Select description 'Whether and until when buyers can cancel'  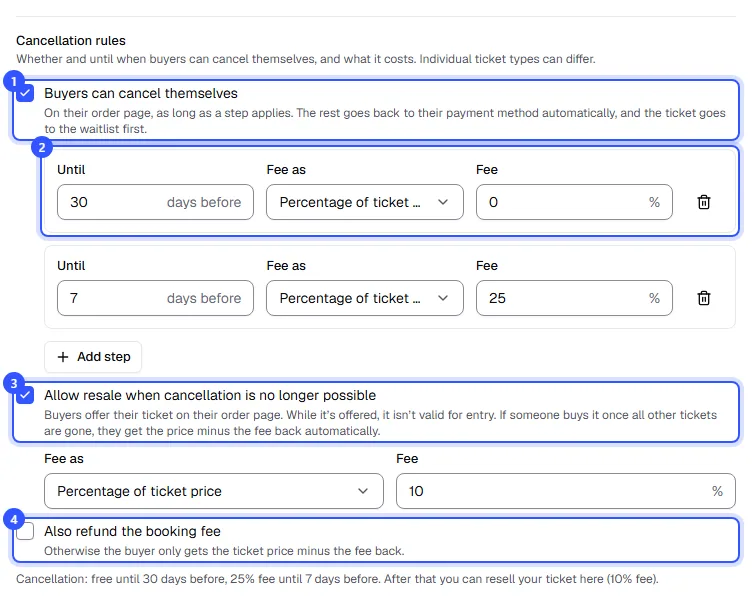coord(306,59)
